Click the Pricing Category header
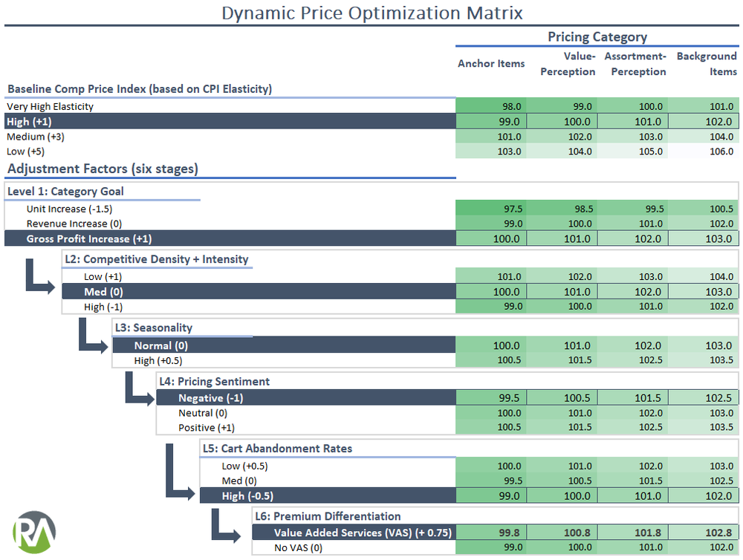Image resolution: width=743 pixels, height=560 pixels. pos(597,36)
